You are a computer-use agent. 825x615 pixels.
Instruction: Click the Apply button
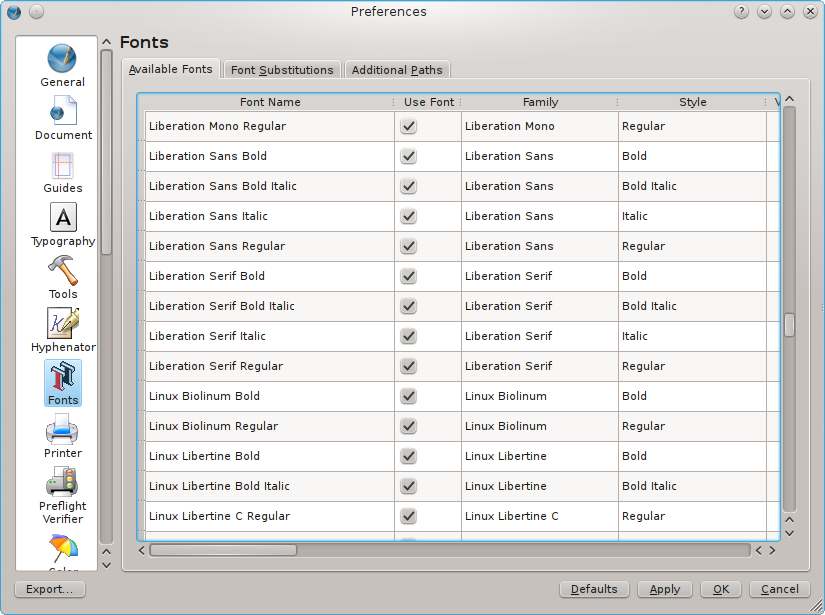(x=665, y=589)
